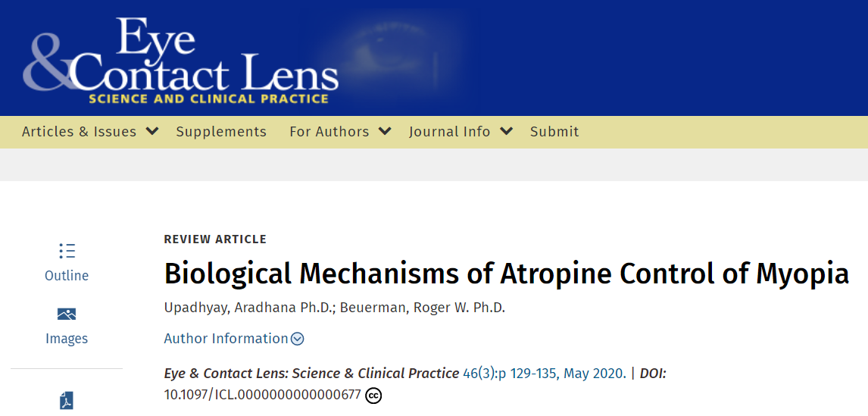868x416 pixels.
Task: Expand the Articles & Issues dropdown arrow
Action: [x=152, y=131]
